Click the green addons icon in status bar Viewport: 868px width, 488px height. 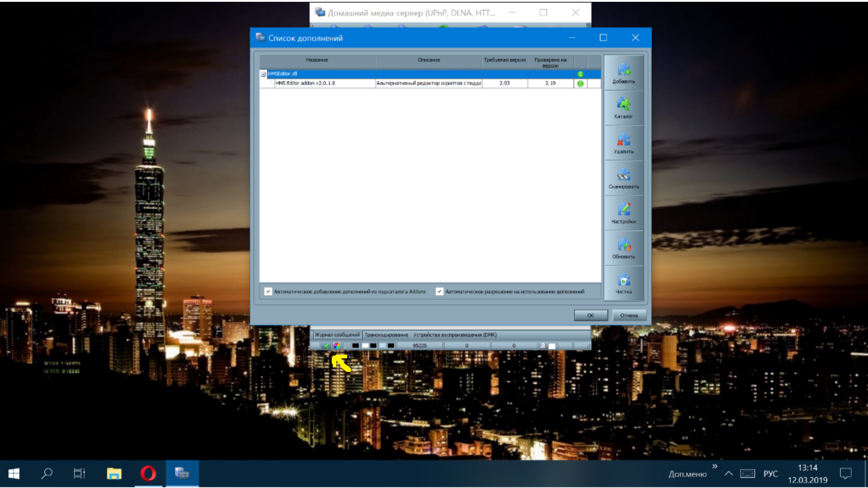point(326,346)
